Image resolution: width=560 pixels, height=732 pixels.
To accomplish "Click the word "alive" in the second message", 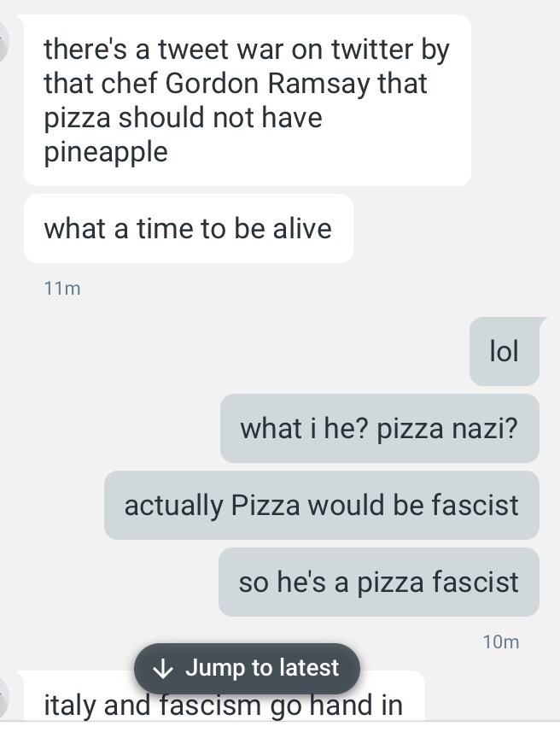I will click(302, 229).
